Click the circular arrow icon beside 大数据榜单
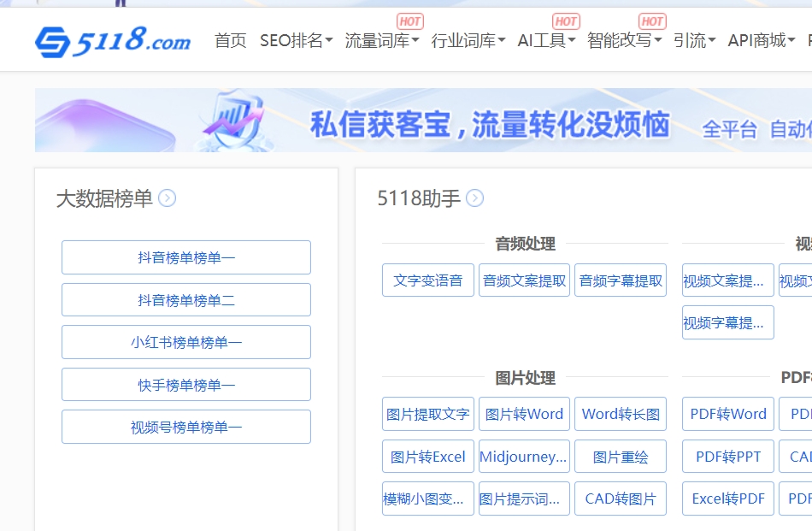 tap(168, 198)
